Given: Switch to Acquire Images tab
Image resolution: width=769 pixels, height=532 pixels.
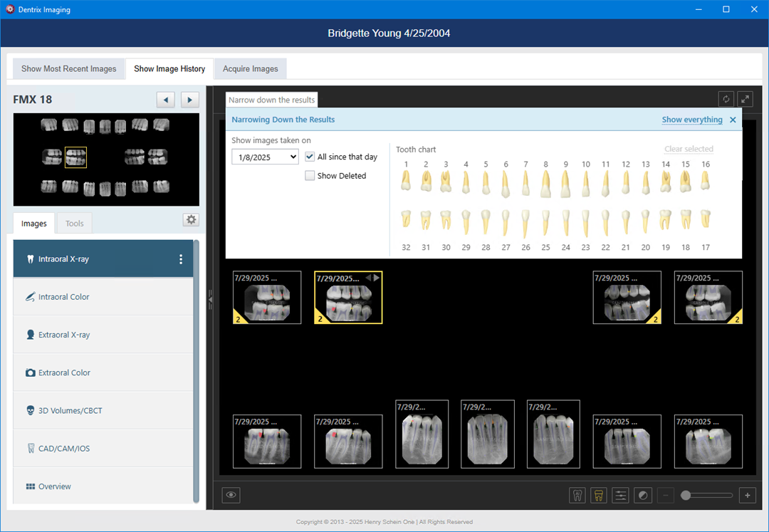Looking at the screenshot, I should (x=250, y=68).
